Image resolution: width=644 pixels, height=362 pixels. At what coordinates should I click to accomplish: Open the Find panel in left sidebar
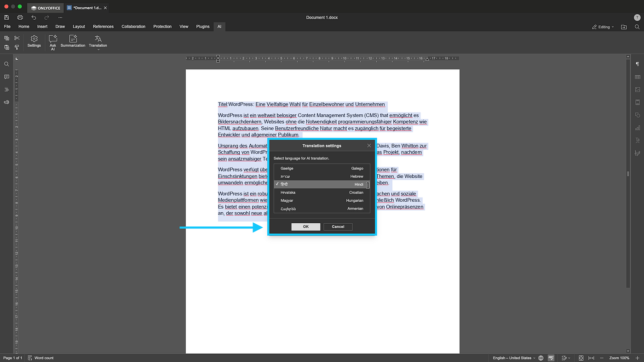click(x=6, y=64)
